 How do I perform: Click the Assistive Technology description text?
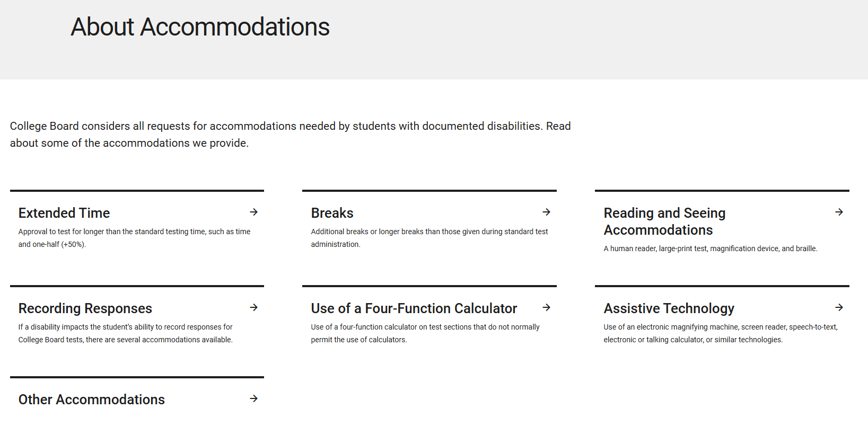[x=720, y=333]
